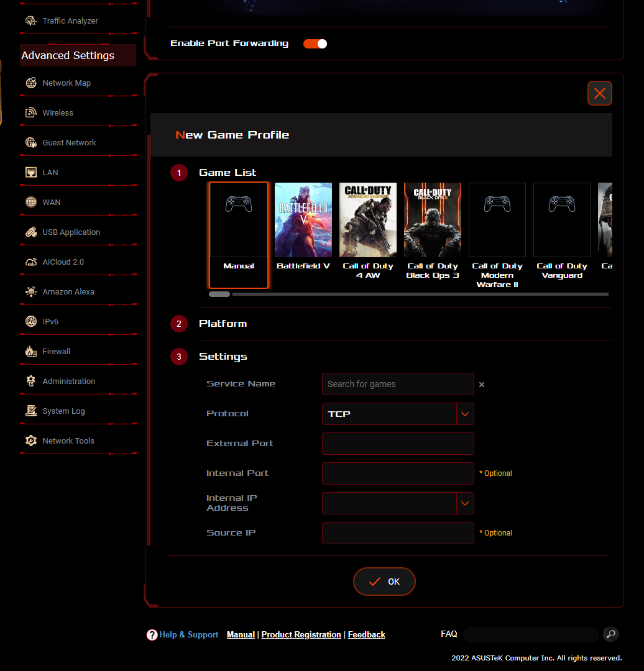644x671 pixels.
Task: Click the Firewall flame icon
Action: coord(31,351)
